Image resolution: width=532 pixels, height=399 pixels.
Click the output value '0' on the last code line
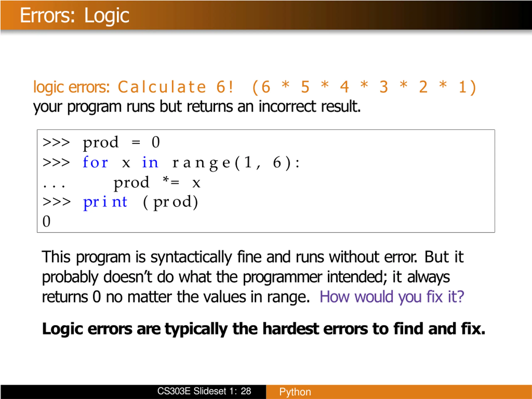46,222
